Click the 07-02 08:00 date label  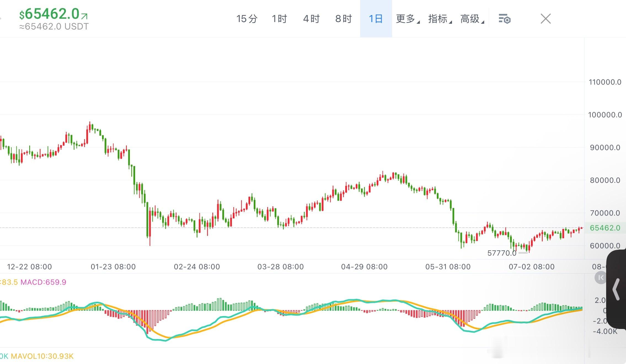click(x=532, y=267)
